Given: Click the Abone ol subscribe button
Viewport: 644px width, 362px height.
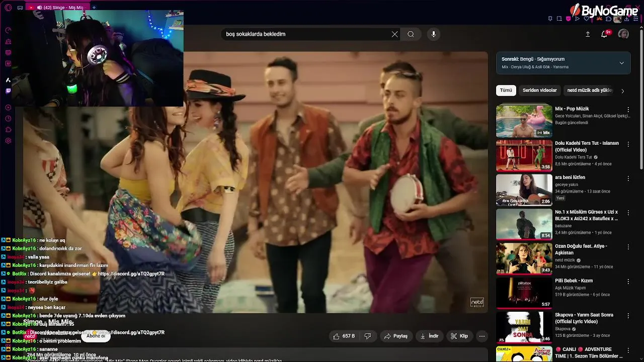Looking at the screenshot, I should tap(96, 336).
